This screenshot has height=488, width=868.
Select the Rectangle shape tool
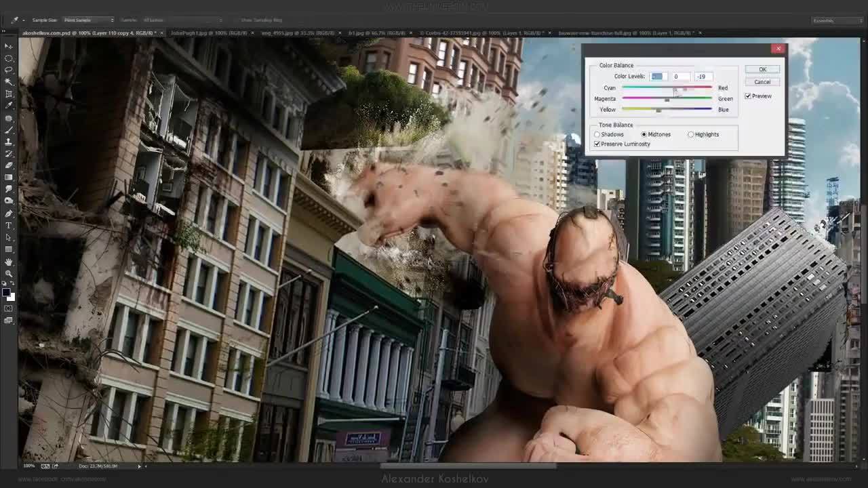click(x=9, y=249)
